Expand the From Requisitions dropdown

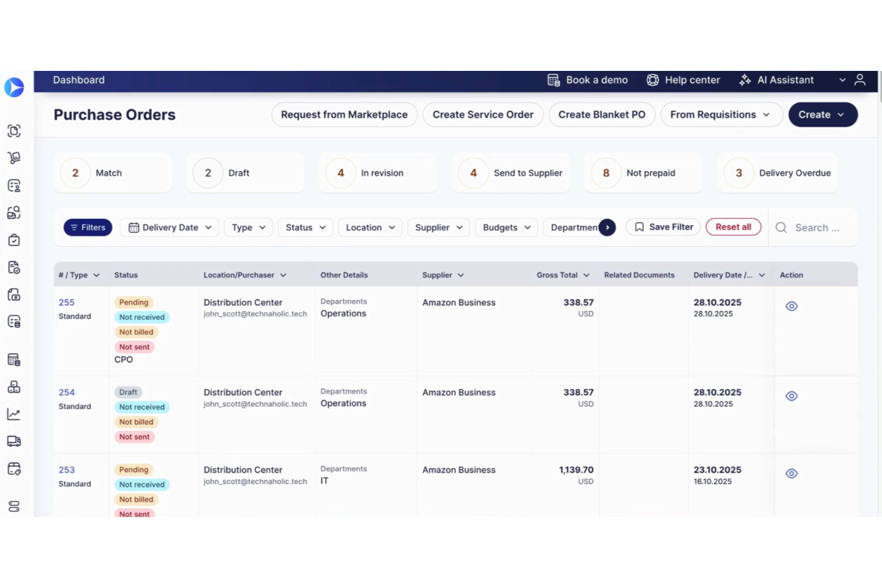pyautogui.click(x=721, y=114)
